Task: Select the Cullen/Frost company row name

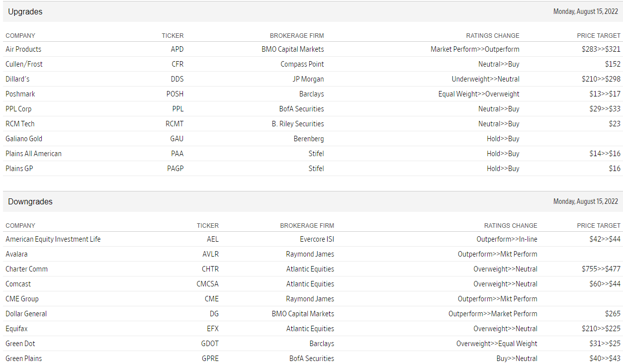Action: (x=24, y=64)
